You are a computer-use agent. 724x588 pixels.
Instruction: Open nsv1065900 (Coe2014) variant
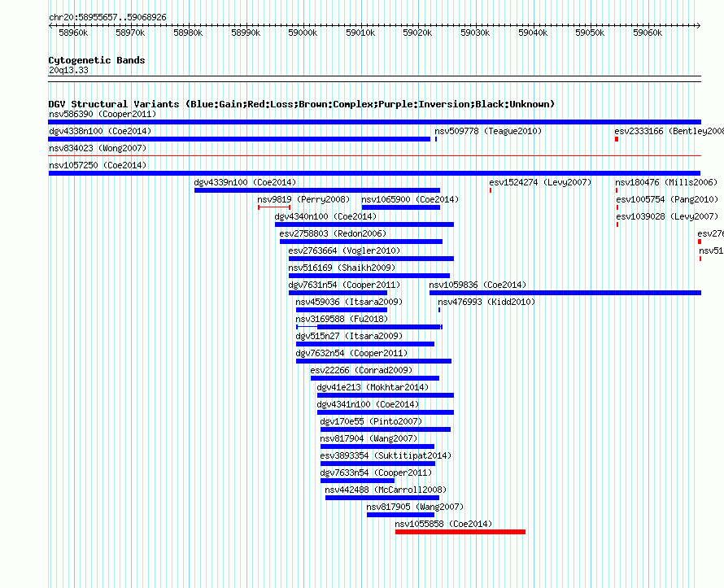pyautogui.click(x=410, y=199)
